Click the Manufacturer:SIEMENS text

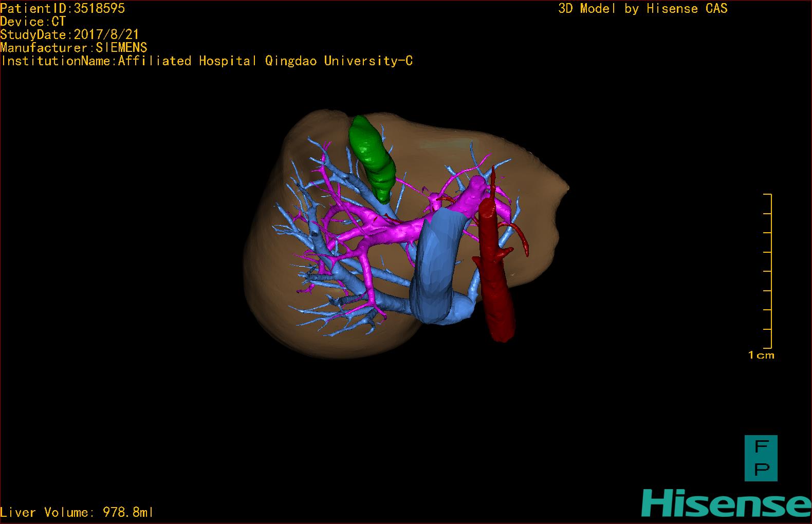74,48
